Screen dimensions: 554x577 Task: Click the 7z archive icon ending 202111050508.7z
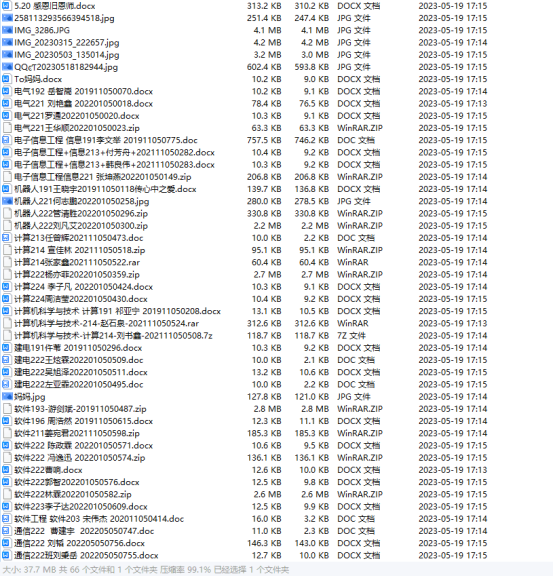point(7,336)
